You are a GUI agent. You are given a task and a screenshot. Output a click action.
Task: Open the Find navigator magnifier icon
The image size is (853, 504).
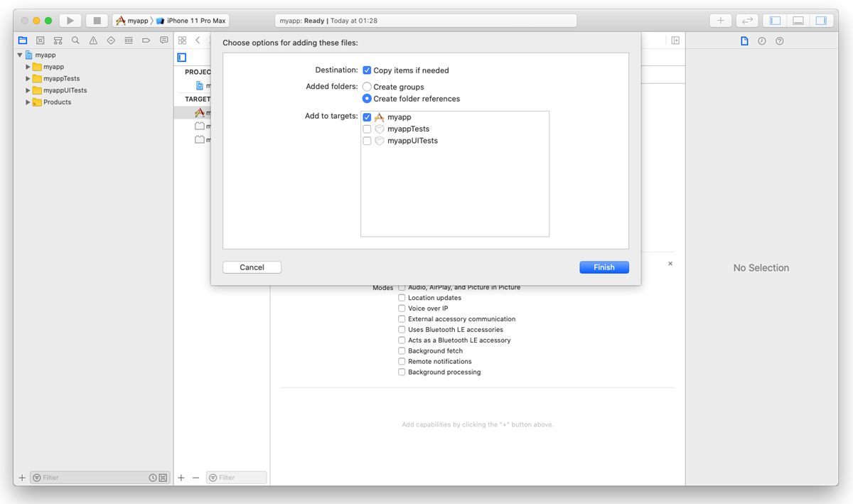click(75, 41)
